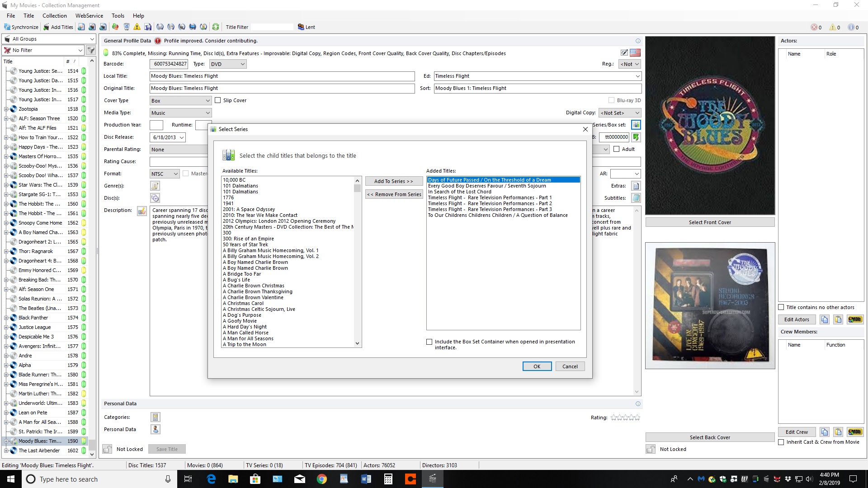Click the rating stars control
Image resolution: width=868 pixels, height=488 pixels.
tap(625, 418)
